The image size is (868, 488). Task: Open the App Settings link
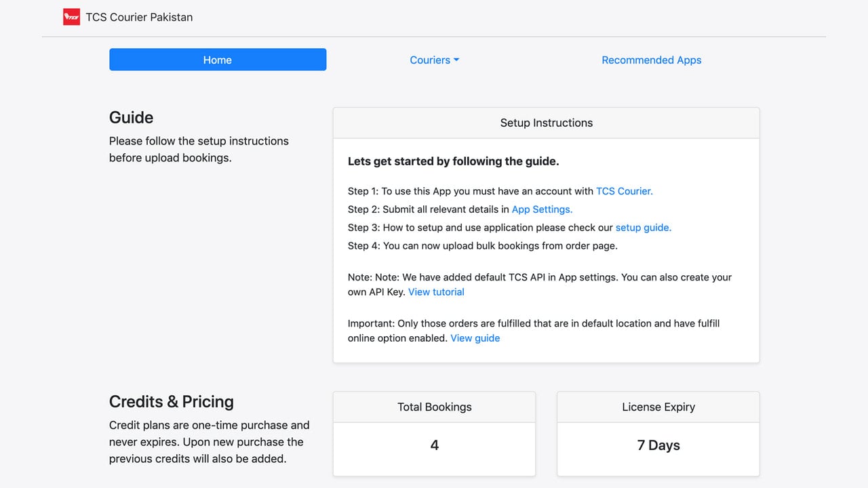tap(542, 209)
